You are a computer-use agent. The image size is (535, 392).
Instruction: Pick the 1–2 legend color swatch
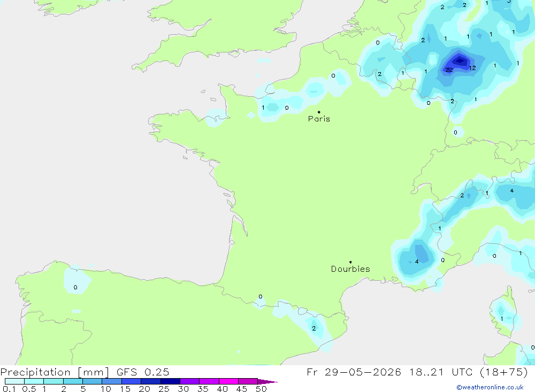point(53,381)
